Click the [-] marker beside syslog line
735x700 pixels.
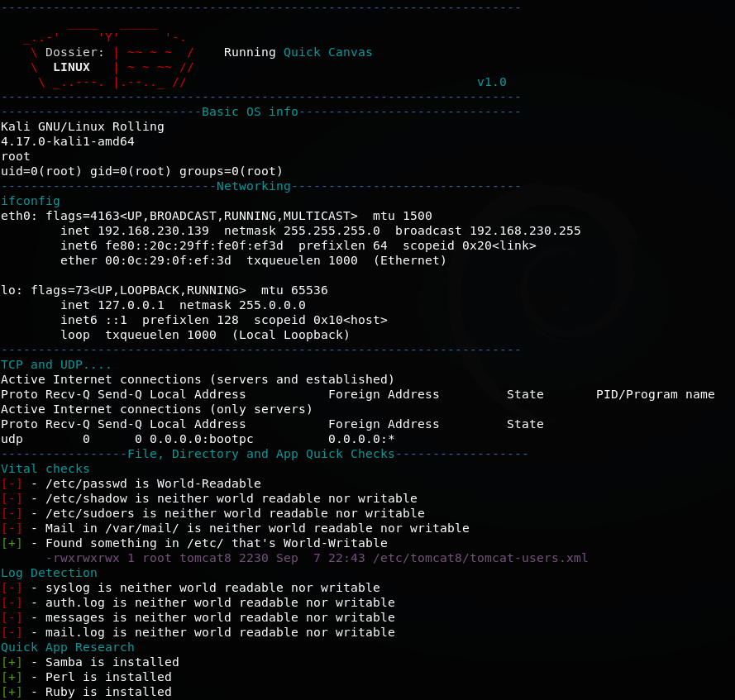click(12, 588)
